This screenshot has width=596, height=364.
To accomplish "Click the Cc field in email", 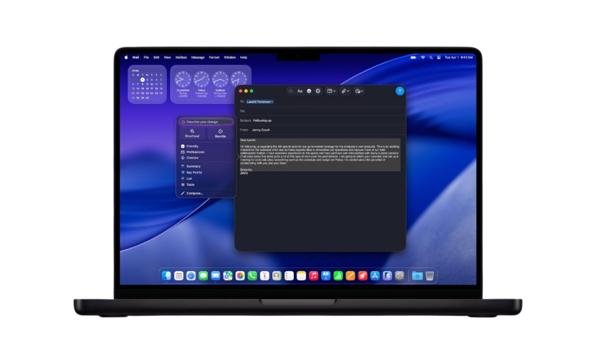I will pyautogui.click(x=320, y=111).
